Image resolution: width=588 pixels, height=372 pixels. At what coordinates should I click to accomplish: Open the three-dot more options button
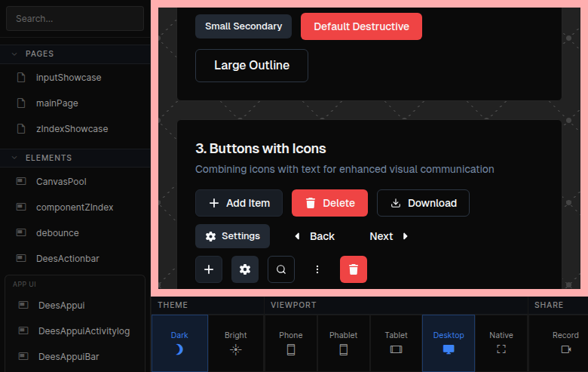point(317,269)
